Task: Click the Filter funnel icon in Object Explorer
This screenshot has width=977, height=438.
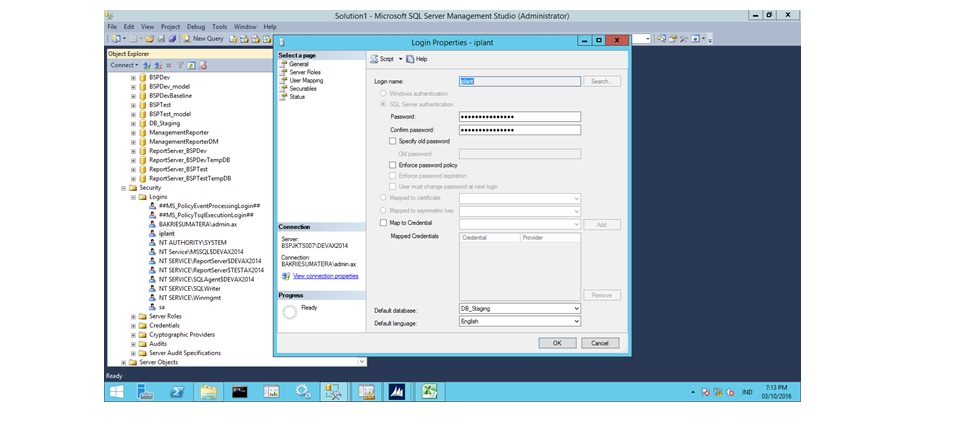Action: tap(181, 65)
